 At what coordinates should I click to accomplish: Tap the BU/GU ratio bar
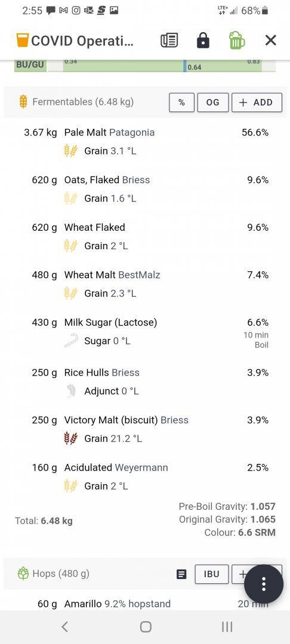[x=145, y=66]
